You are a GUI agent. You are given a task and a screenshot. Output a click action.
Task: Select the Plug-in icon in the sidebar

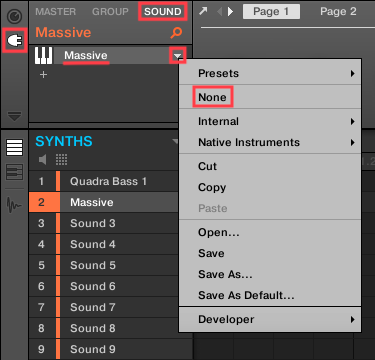click(x=14, y=41)
